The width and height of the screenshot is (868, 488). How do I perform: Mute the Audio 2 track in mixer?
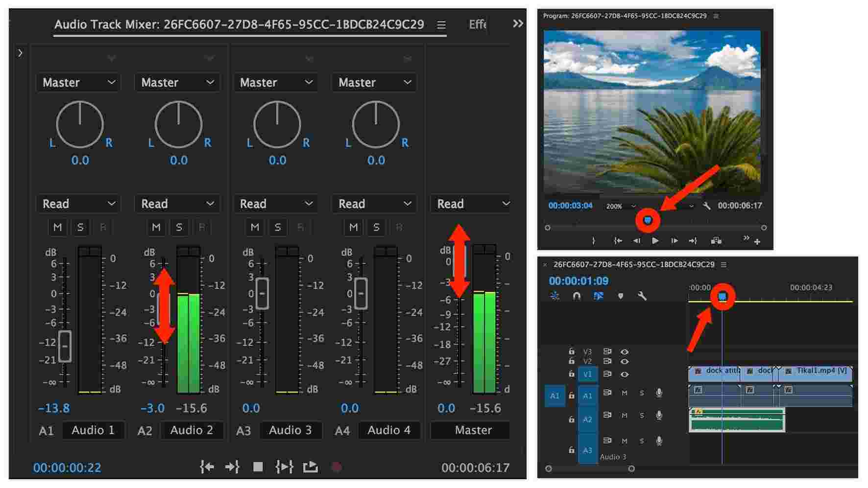(156, 227)
